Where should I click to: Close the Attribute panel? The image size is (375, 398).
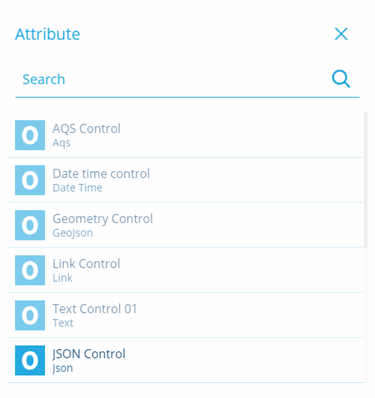[x=341, y=34]
